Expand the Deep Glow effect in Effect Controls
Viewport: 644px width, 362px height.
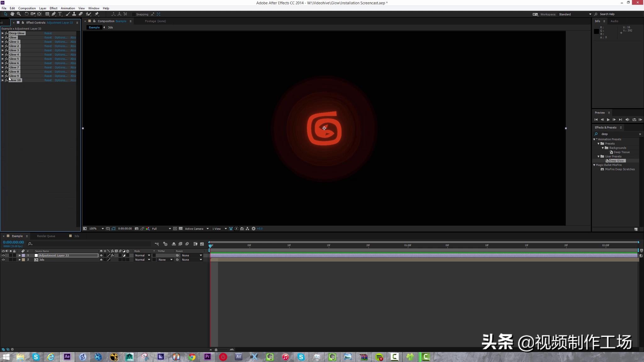pos(3,33)
